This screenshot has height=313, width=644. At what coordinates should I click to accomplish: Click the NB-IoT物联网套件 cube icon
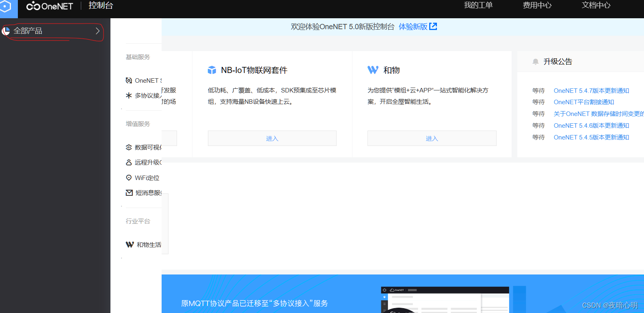pos(212,70)
